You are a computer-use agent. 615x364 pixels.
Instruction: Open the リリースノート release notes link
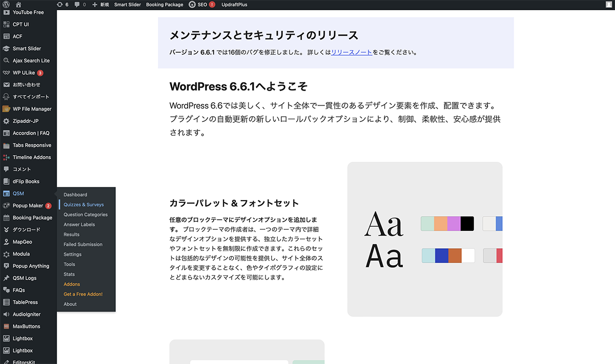click(352, 52)
